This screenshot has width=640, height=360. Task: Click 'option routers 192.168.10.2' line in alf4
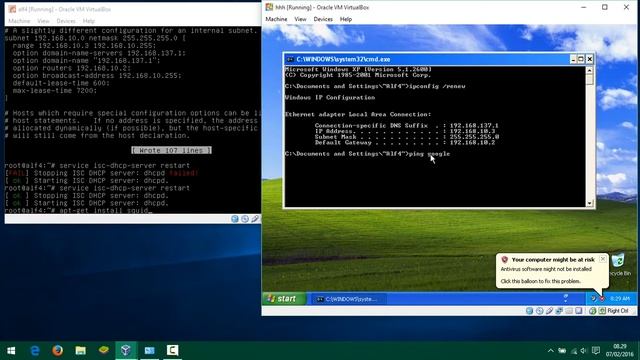pos(71,68)
